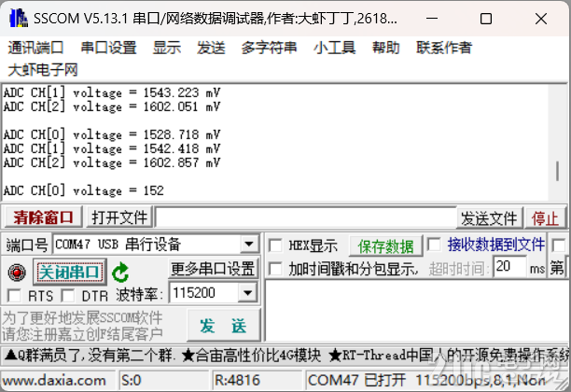This screenshot has width=571, height=392.
Task: Minimize the SSCOM window
Action: (432, 19)
